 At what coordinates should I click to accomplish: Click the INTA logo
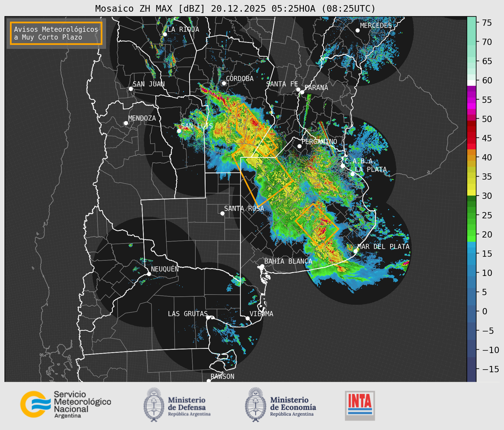(360, 405)
